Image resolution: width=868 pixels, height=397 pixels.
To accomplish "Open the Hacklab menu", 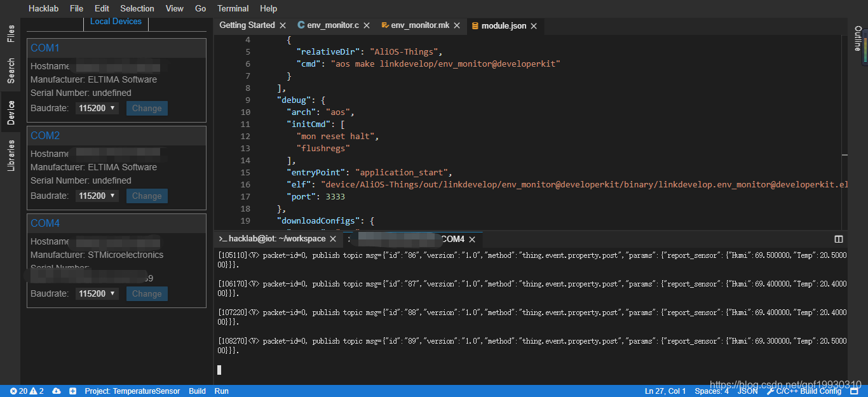I will 44,8.
